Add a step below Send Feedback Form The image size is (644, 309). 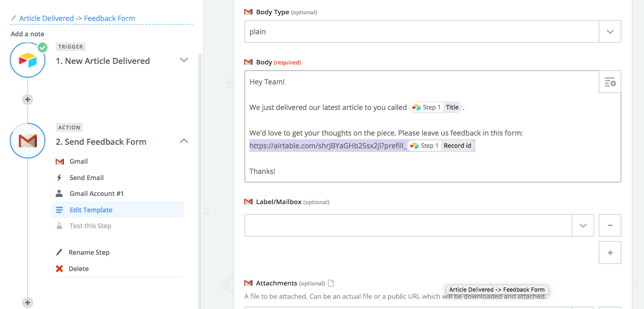(28, 302)
